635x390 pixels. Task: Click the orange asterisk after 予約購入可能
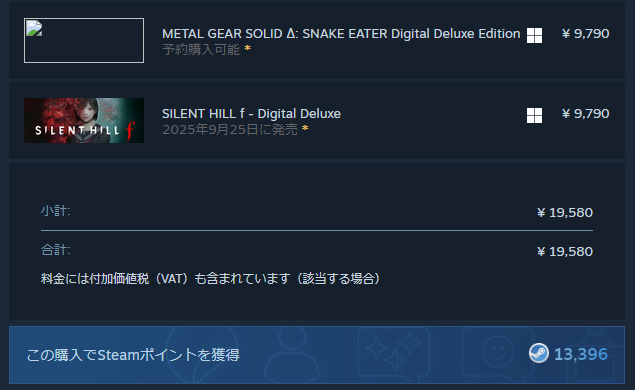point(247,49)
